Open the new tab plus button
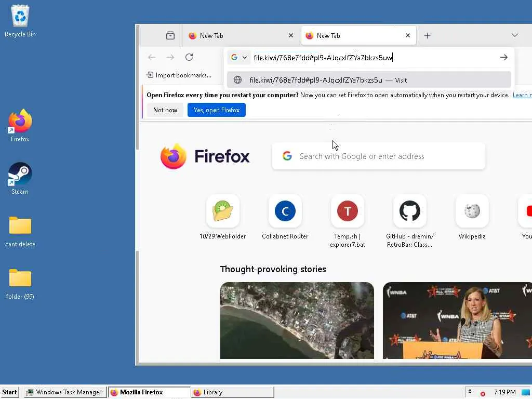This screenshot has width=532, height=399. coord(427,36)
